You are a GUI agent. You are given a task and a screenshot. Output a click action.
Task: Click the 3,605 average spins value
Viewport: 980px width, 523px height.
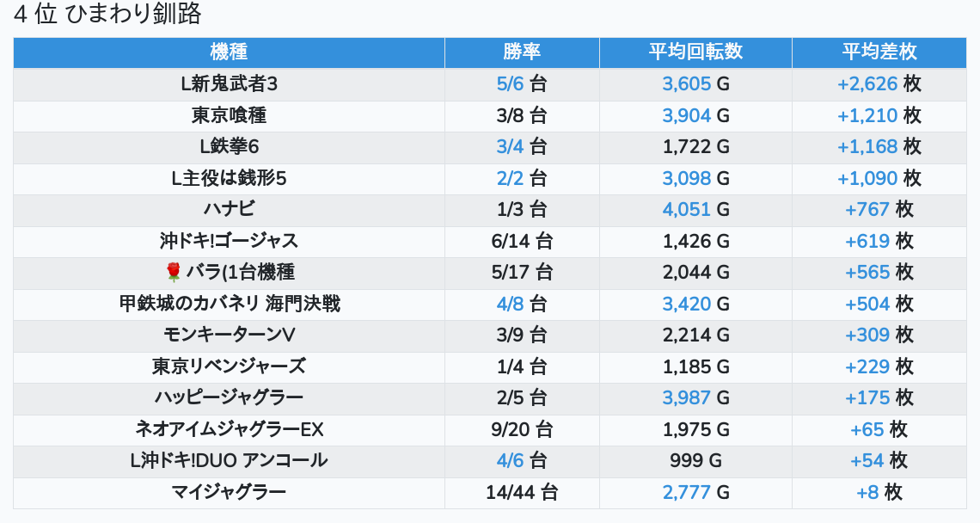point(687,84)
